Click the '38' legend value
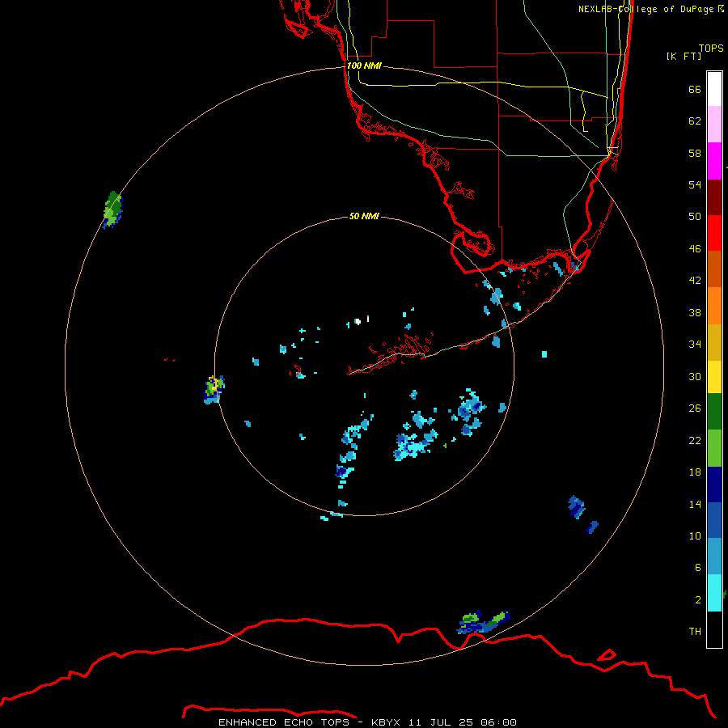Viewport: 728px width, 728px height. click(x=695, y=312)
